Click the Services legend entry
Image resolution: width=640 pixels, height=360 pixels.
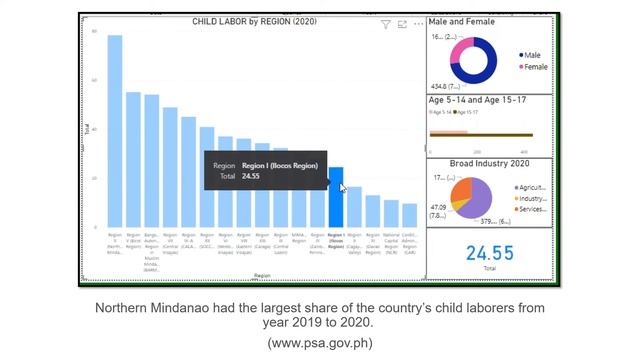(x=530, y=209)
